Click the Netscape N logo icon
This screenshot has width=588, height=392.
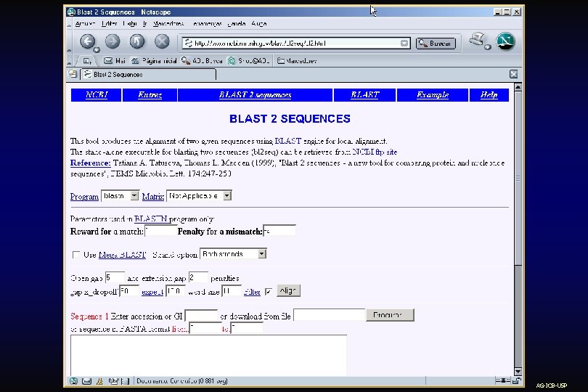pos(505,41)
